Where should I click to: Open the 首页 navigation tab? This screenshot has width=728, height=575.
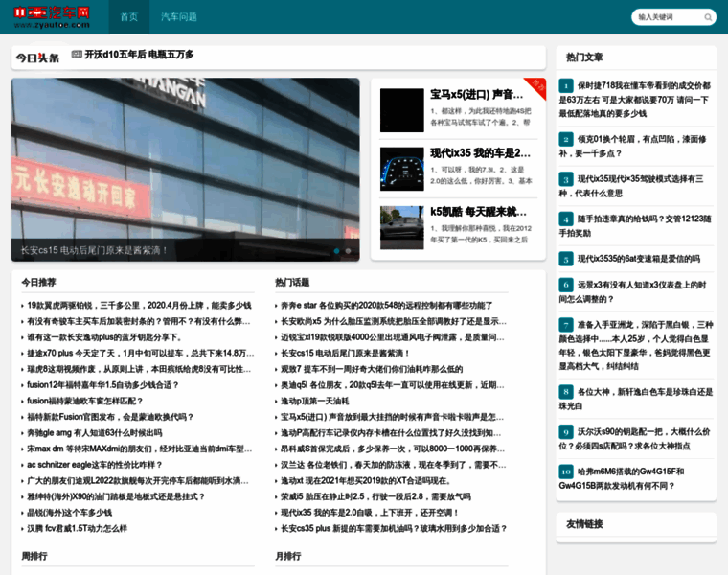128,17
